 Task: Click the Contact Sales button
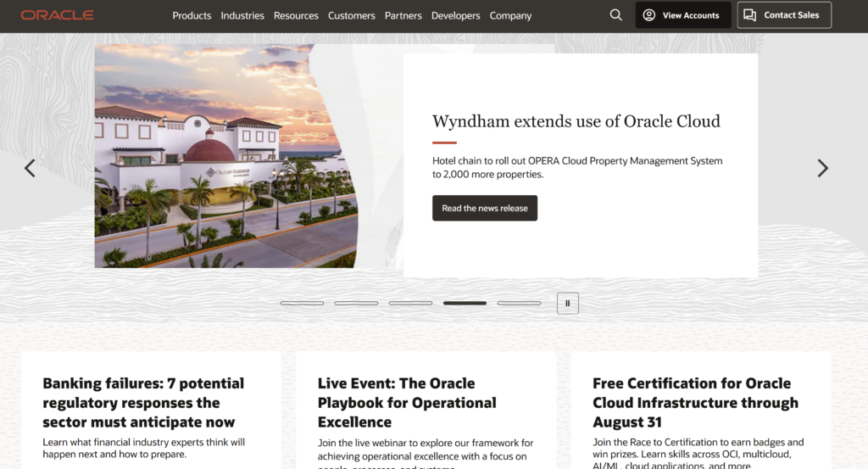pos(784,15)
